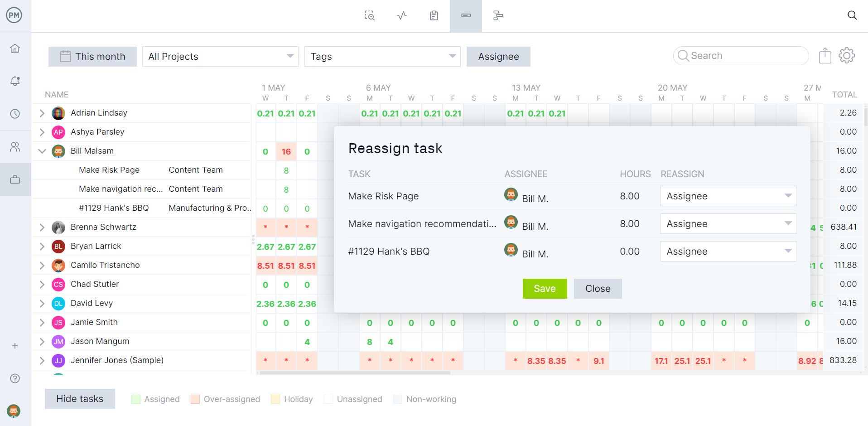Screen dimensions: 868x426
Task: Toggle Hide tasks button
Action: [80, 399]
